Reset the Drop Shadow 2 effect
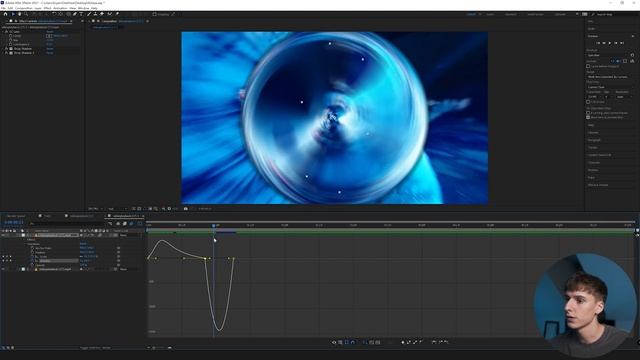The image size is (640, 360). click(50, 53)
